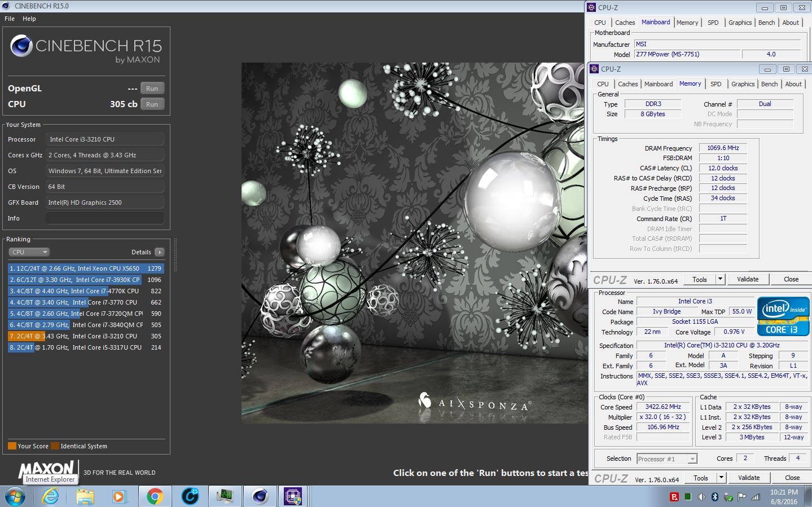Viewport: 812px width, 507px height.
Task: Open the CPU ranking type dropdown
Action: 29,252
